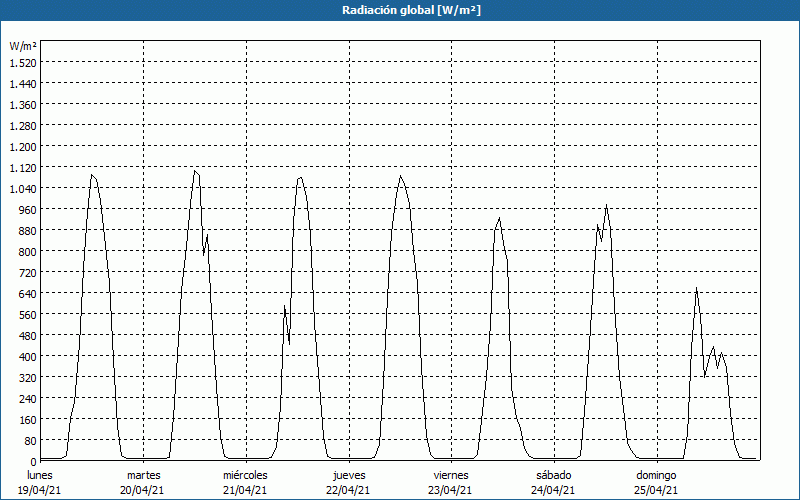Click the 800 y-axis value

[29, 252]
